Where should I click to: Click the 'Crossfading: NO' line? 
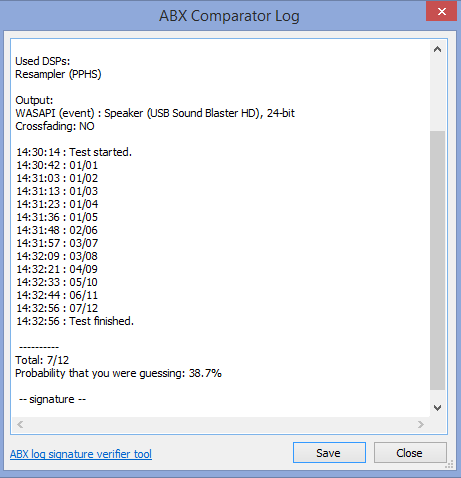(55, 126)
